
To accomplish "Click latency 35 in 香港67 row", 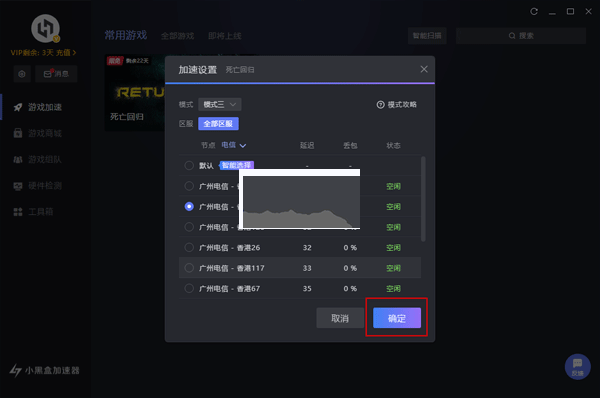I will [307, 289].
